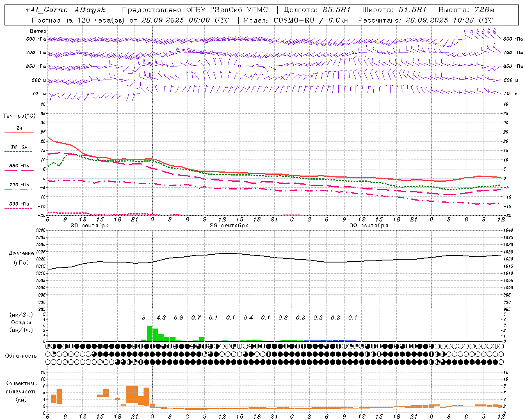Click the left-side '10 м' wind level label
This screenshot has width=525, height=420.
(x=39, y=94)
